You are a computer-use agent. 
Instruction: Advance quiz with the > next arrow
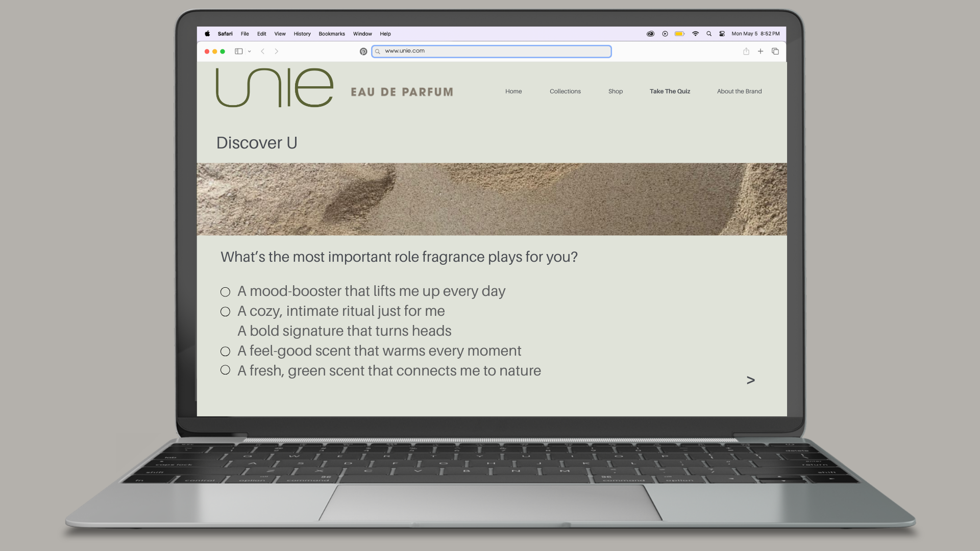pyautogui.click(x=750, y=380)
